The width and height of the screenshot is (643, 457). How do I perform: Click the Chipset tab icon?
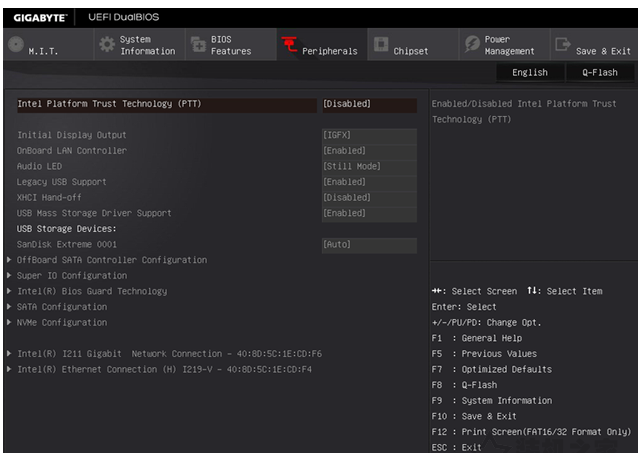click(x=381, y=46)
